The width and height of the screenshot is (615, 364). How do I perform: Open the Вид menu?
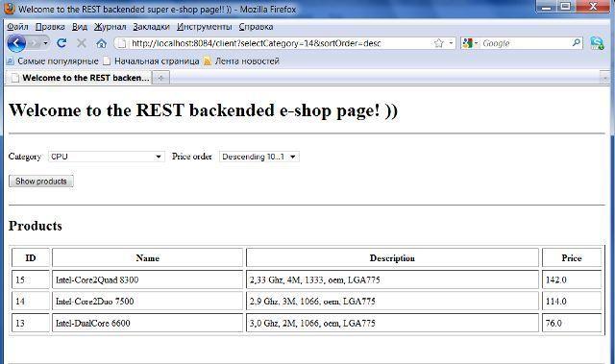point(80,27)
